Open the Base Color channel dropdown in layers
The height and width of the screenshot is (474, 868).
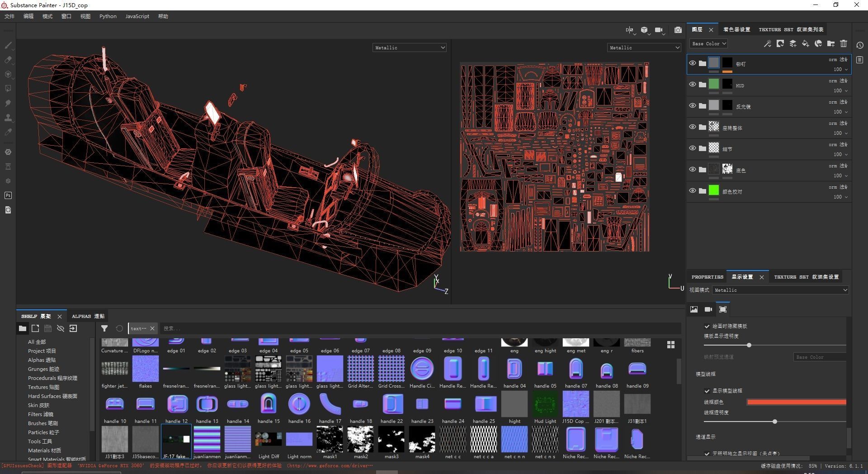click(708, 43)
